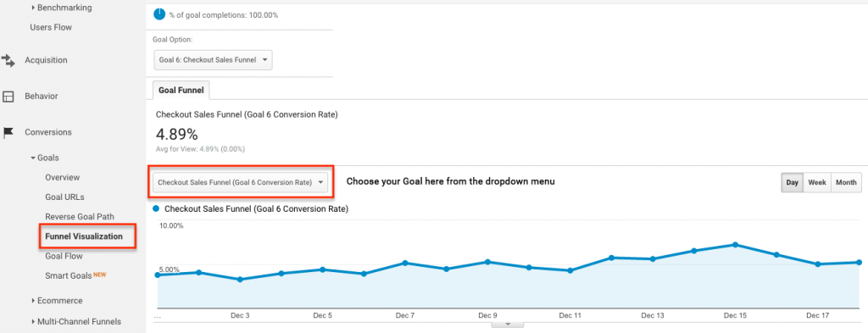Click the 'Avg for View: 4.89%' text
868x333 pixels.
[x=200, y=149]
